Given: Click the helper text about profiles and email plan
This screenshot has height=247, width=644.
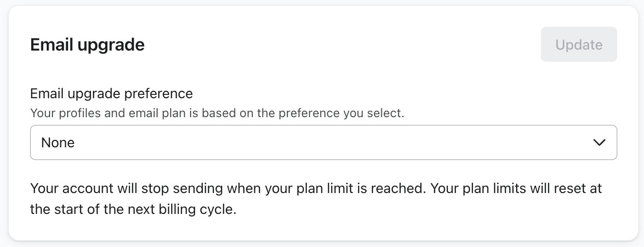Looking at the screenshot, I should [217, 113].
